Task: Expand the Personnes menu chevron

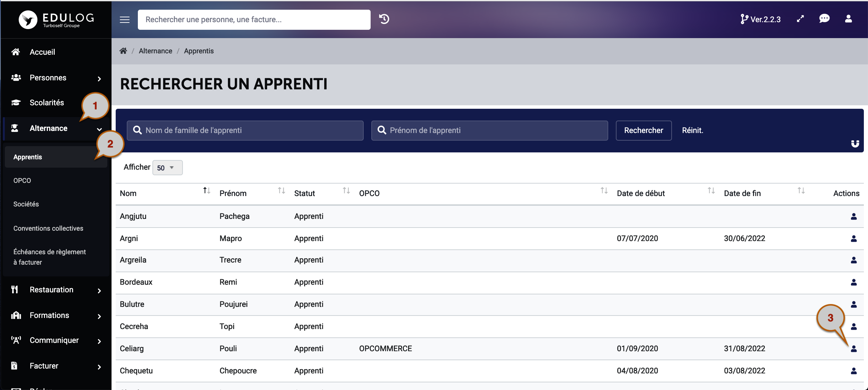Action: 99,79
